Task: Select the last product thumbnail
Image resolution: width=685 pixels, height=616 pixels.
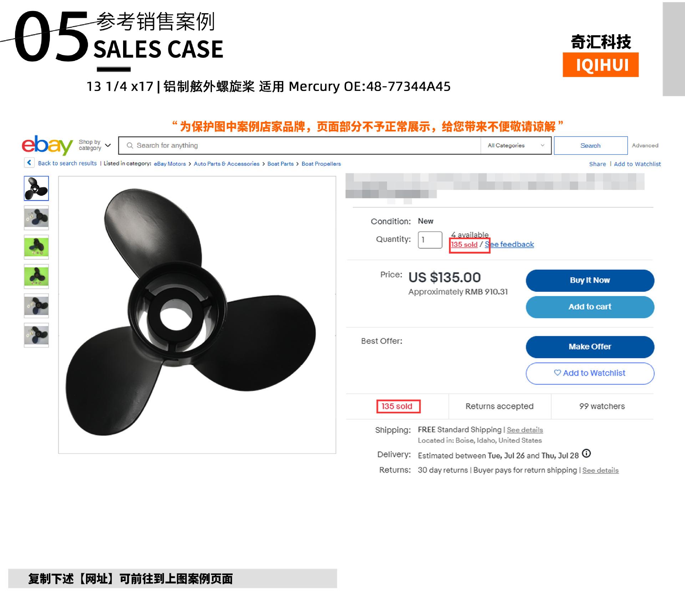Action: click(36, 335)
